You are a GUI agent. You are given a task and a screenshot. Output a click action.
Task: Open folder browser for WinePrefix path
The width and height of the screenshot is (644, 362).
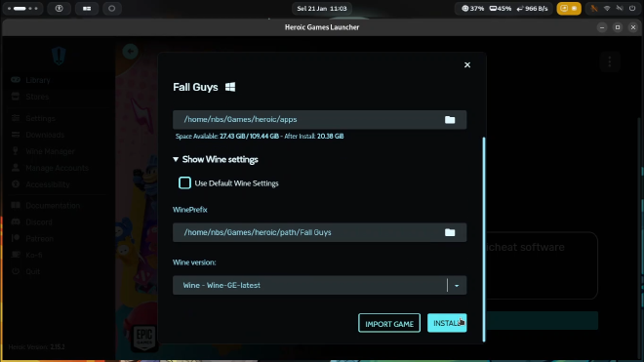(450, 232)
